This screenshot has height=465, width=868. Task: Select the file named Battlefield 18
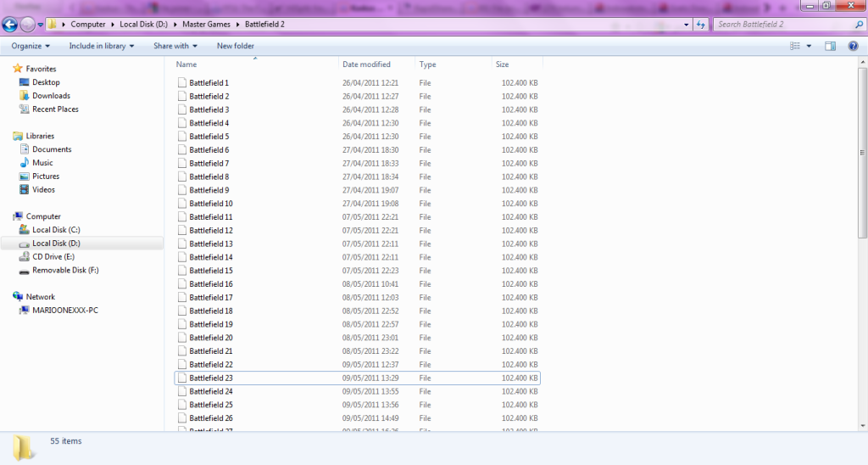pyautogui.click(x=211, y=311)
